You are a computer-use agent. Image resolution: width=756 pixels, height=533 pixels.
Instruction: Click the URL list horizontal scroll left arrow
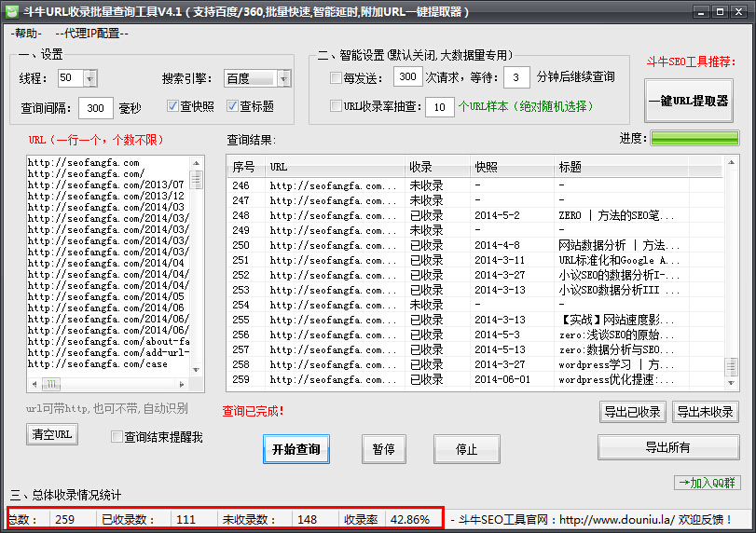point(34,384)
